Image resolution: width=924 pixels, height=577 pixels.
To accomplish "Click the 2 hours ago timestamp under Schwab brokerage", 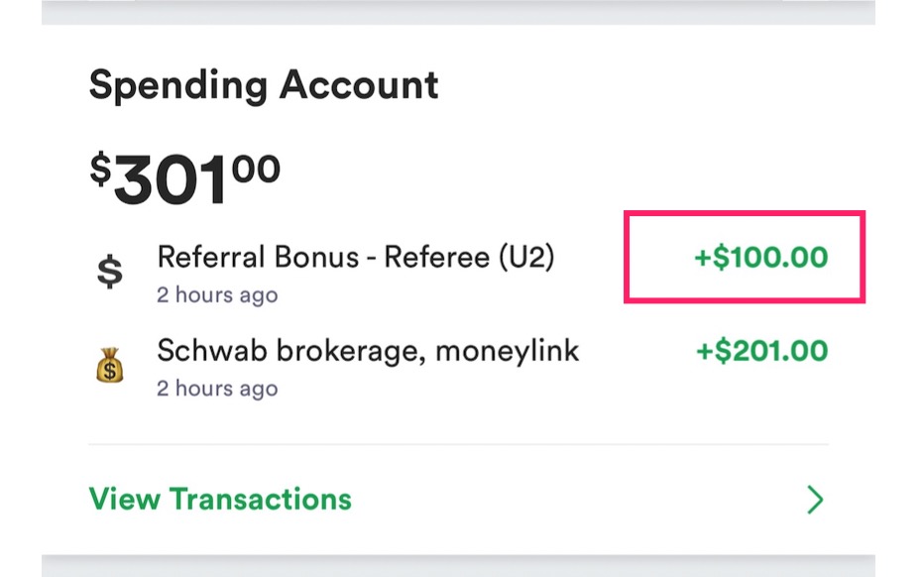I will point(217,388).
